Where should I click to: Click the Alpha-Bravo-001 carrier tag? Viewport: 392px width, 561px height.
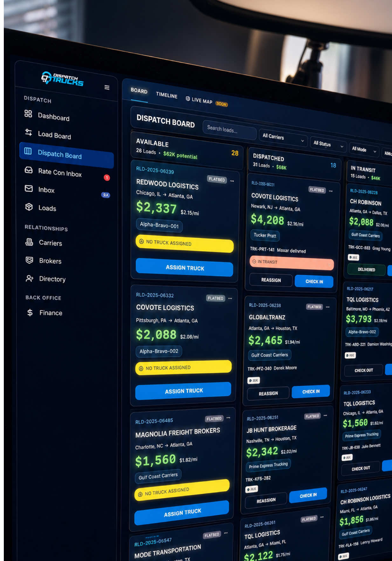pos(159,225)
